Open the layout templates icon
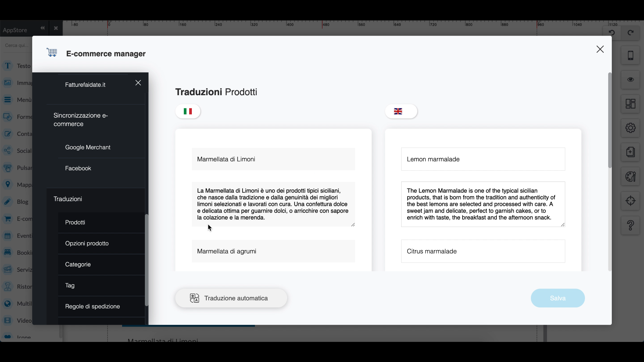The image size is (644, 362). click(630, 104)
